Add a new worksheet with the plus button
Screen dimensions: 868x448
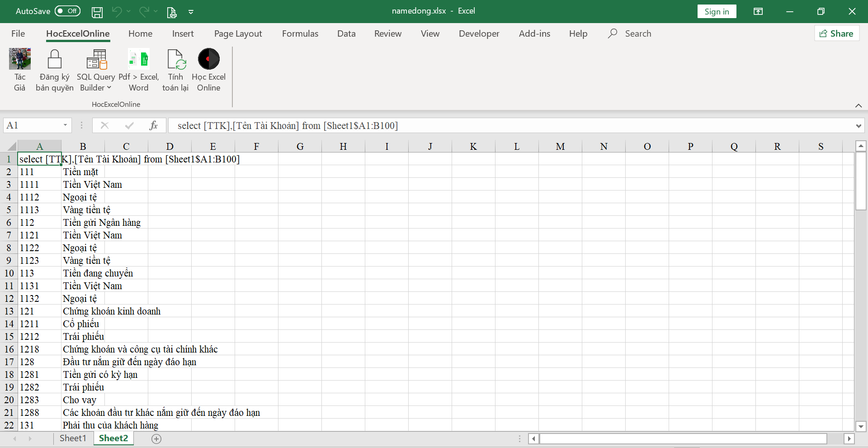click(x=156, y=438)
